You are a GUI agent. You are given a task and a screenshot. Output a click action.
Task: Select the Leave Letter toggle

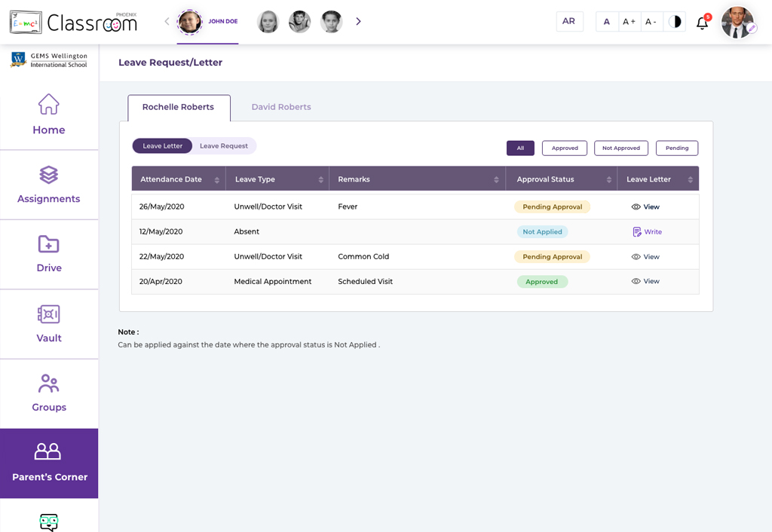(163, 145)
